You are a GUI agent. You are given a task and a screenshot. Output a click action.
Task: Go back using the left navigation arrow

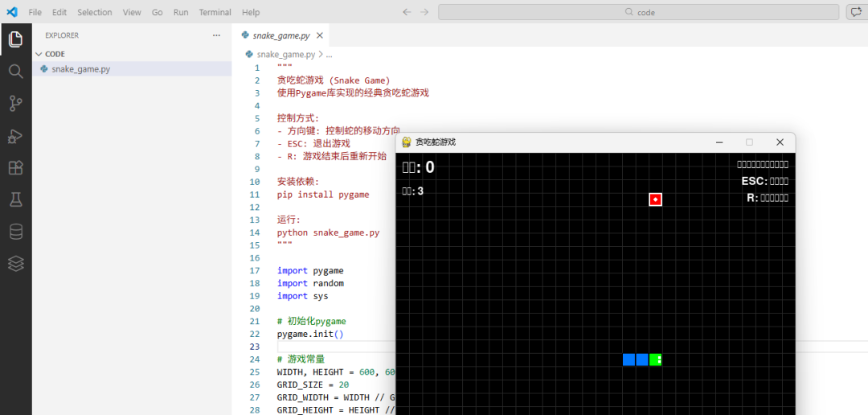407,12
